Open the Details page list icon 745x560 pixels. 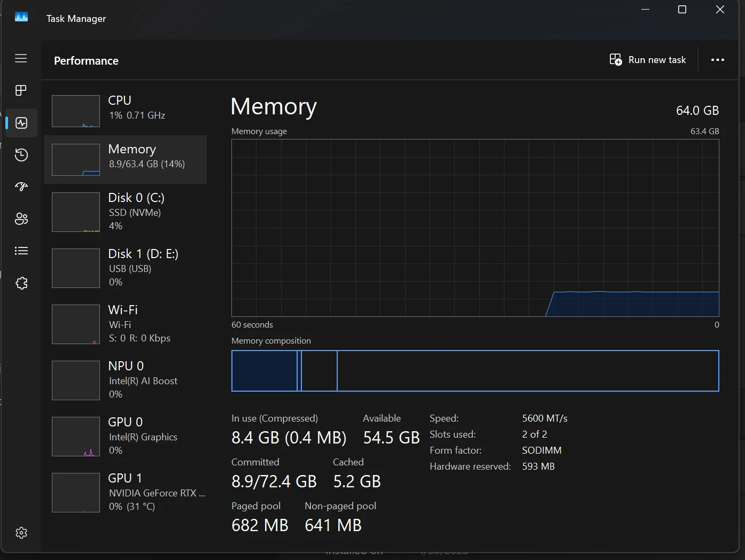(21, 251)
